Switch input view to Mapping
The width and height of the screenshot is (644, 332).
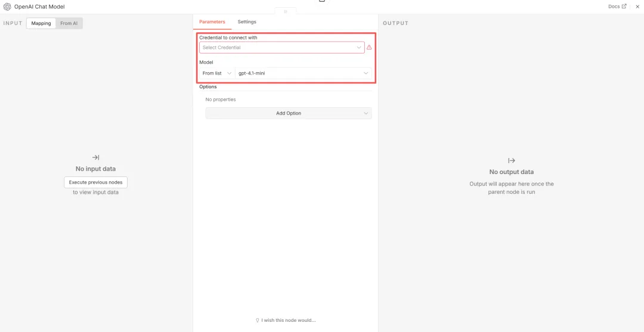[x=41, y=23]
